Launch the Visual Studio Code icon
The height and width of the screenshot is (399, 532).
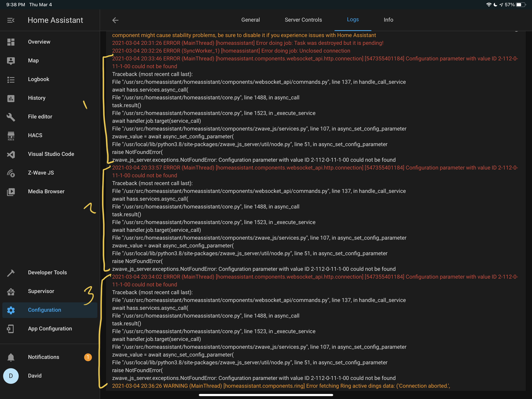coord(11,154)
